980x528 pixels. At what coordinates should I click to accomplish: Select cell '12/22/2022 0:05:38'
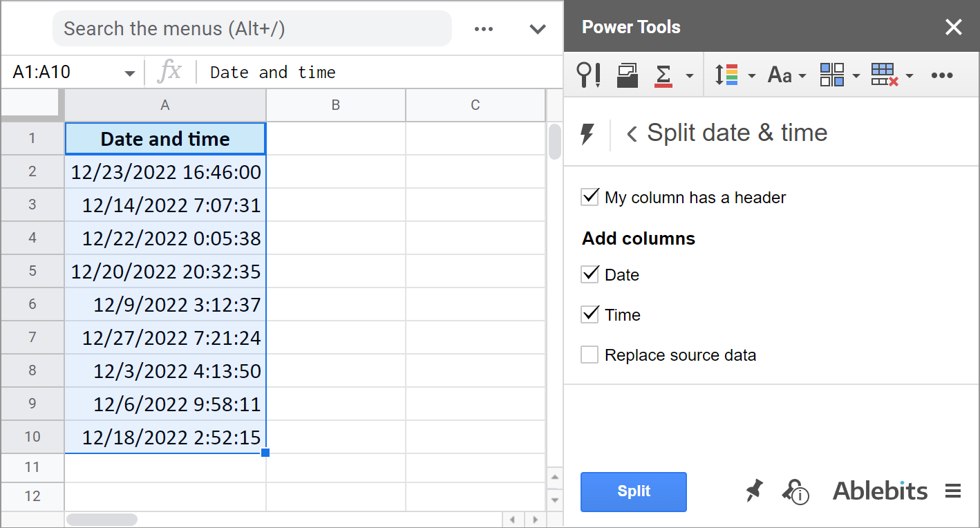(x=165, y=238)
